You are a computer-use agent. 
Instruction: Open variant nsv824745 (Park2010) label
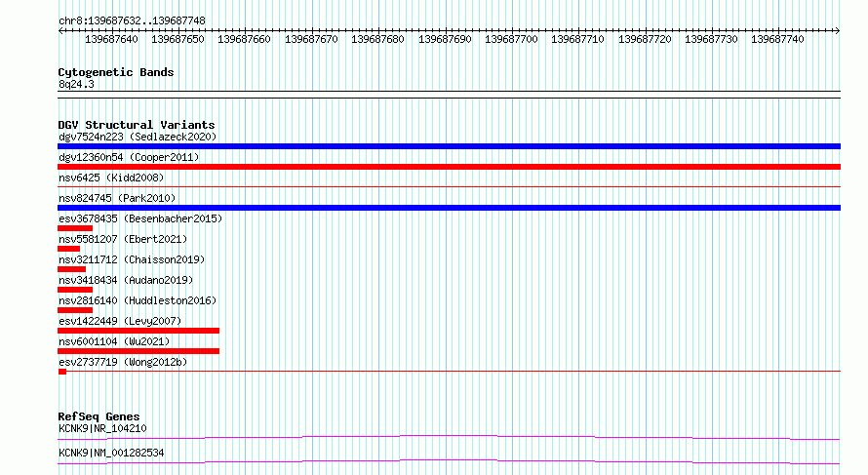[x=117, y=198]
